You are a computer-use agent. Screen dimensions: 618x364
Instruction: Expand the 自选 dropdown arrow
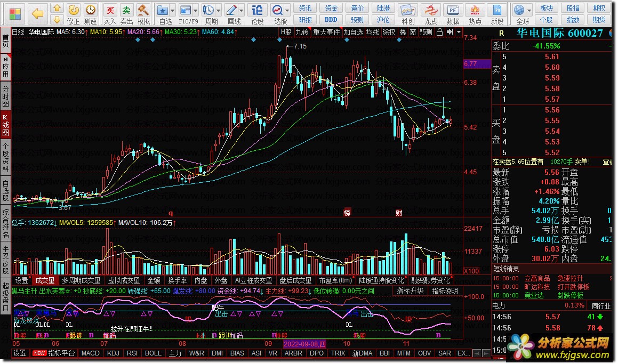(x=173, y=10)
